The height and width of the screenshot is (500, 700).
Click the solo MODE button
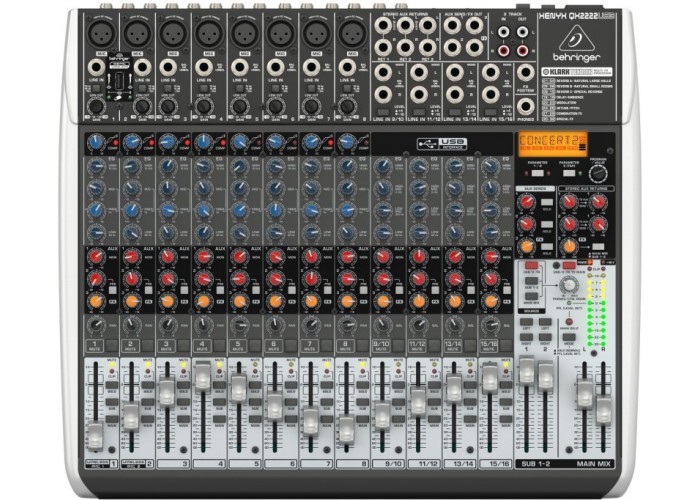tap(568, 337)
